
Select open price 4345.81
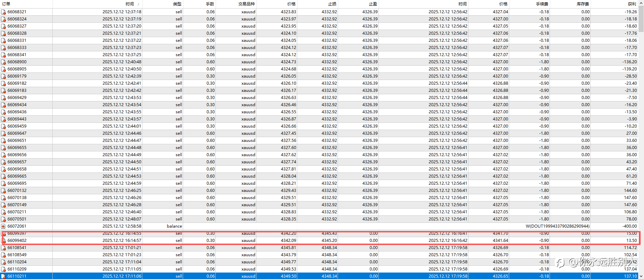point(288,248)
